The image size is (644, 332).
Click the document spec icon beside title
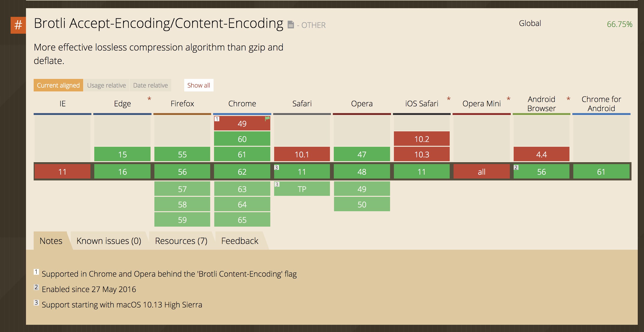tap(290, 25)
